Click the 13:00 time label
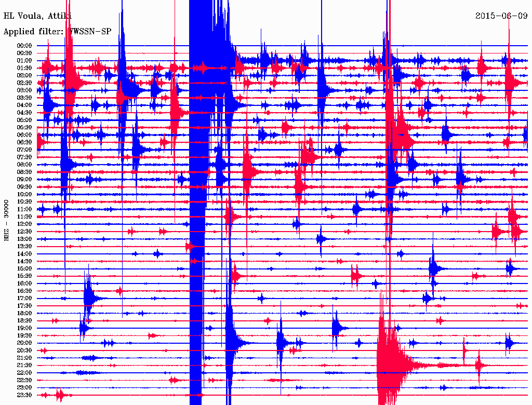 tap(24, 239)
